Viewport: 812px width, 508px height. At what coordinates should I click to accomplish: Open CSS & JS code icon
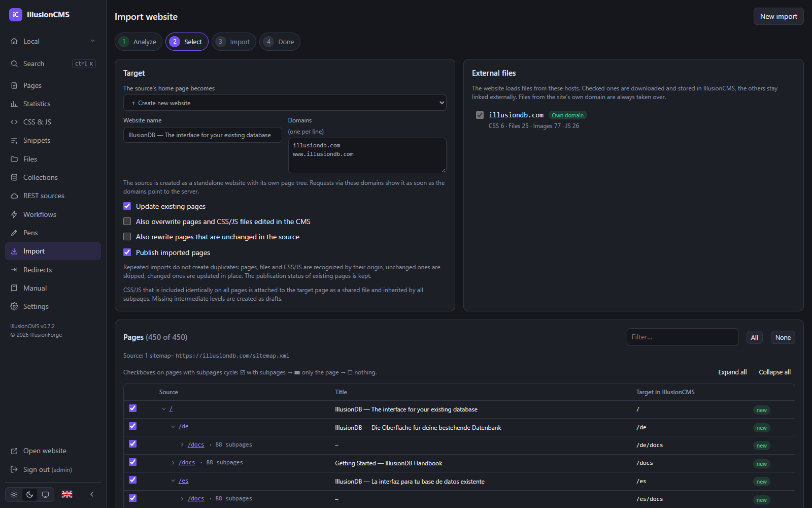coord(14,122)
